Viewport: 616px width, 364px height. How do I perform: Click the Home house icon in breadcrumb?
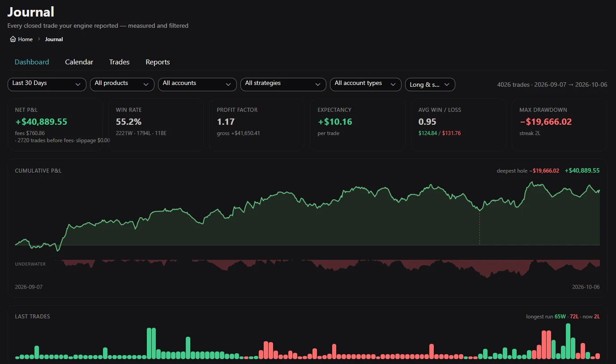pyautogui.click(x=13, y=39)
